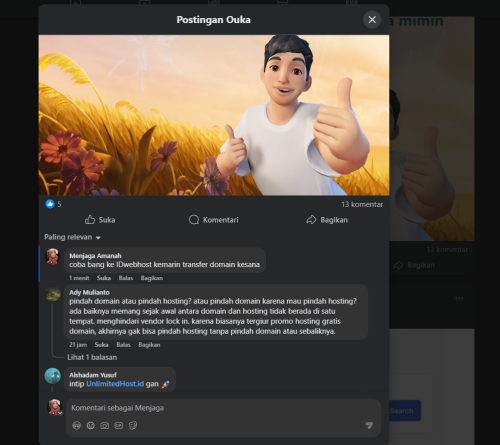Click the Alshadam Yusuf commenter name

93,375
